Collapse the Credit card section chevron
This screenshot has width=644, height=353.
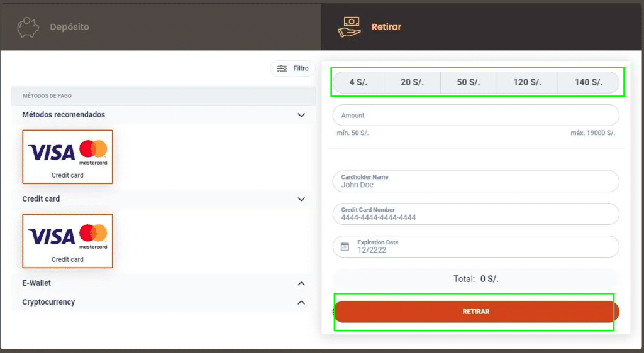point(301,199)
